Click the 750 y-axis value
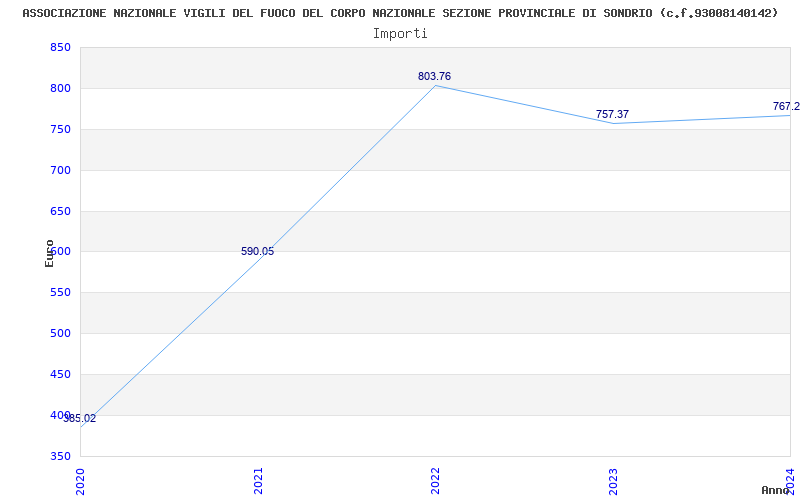This screenshot has width=800, height=500. pyautogui.click(x=60, y=130)
